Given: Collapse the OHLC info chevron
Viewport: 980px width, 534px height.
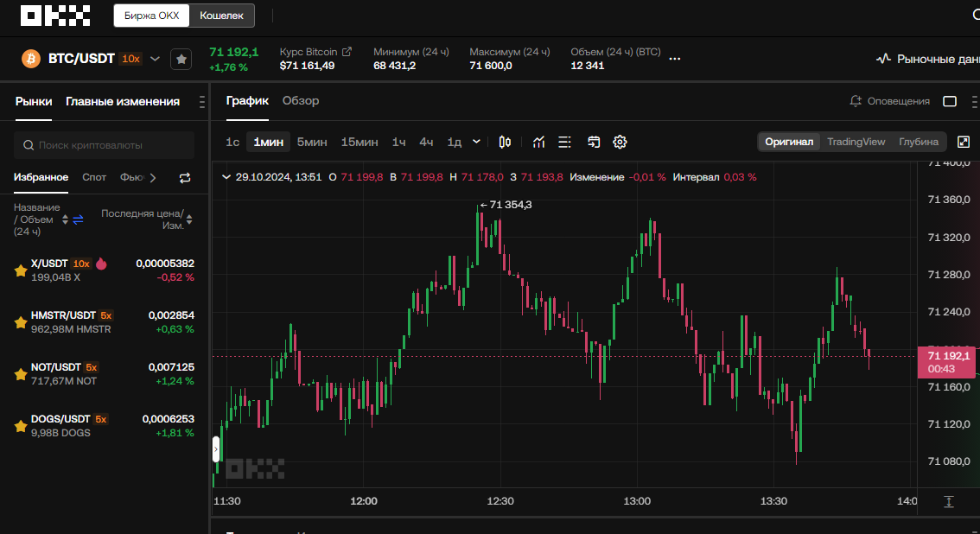Looking at the screenshot, I should pyautogui.click(x=226, y=177).
